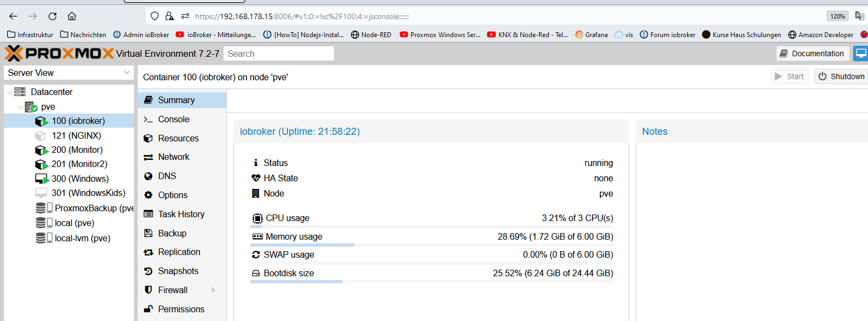Click the Bootdisk size progress bar
The image size is (868, 321).
pos(432,282)
